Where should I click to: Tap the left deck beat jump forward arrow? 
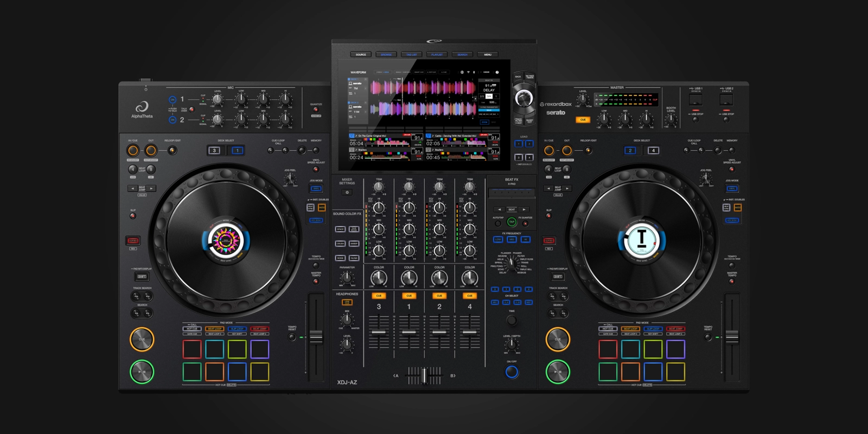click(x=151, y=189)
